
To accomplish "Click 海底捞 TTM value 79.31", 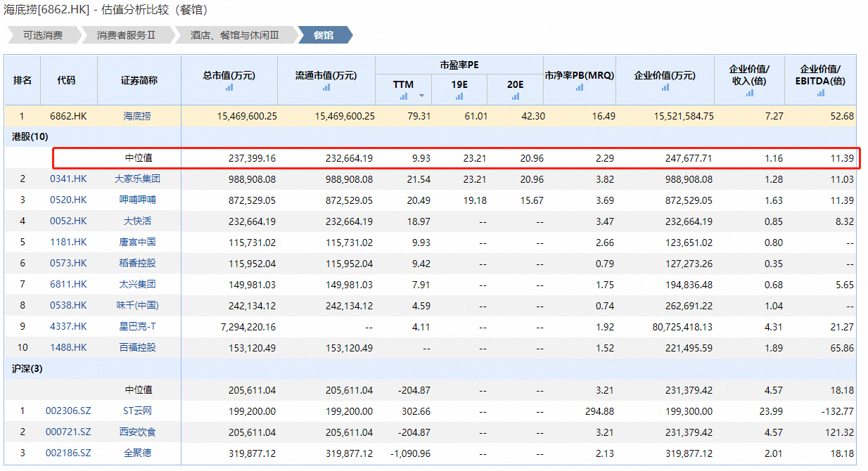I will (x=419, y=116).
